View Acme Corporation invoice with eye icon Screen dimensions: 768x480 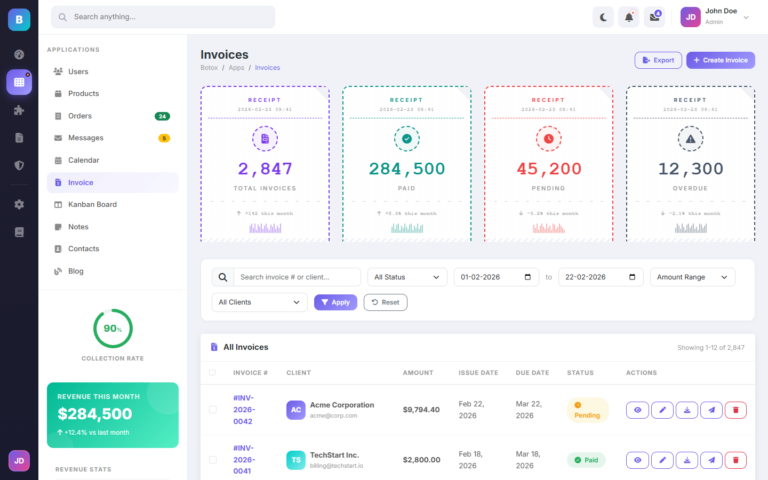coord(637,409)
